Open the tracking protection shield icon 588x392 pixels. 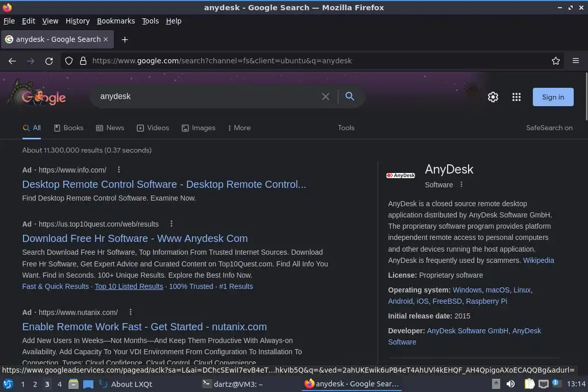[x=68, y=61]
